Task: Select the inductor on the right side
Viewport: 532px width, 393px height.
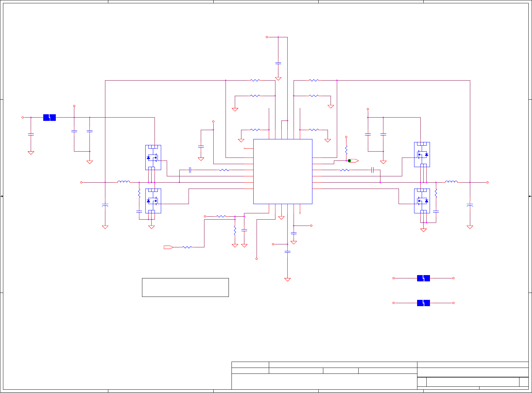Action: 451,181
